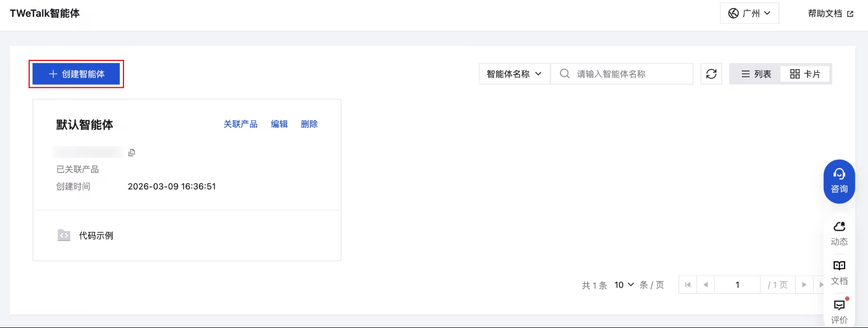Click the refresh list icon

tap(711, 74)
